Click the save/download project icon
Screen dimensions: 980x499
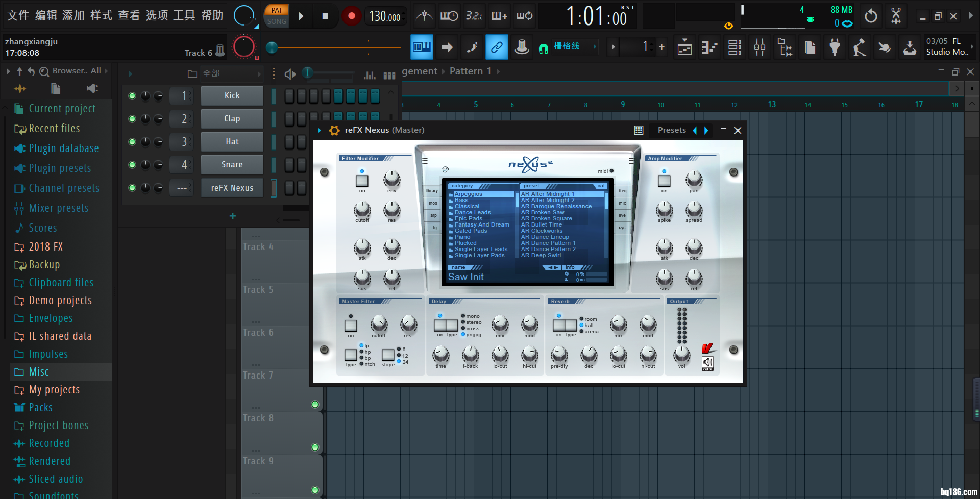coord(910,47)
